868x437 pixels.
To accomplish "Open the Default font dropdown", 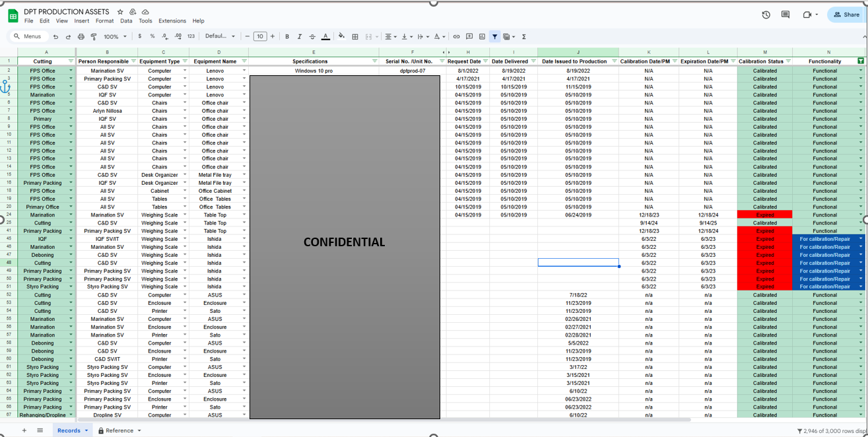I will pyautogui.click(x=220, y=37).
